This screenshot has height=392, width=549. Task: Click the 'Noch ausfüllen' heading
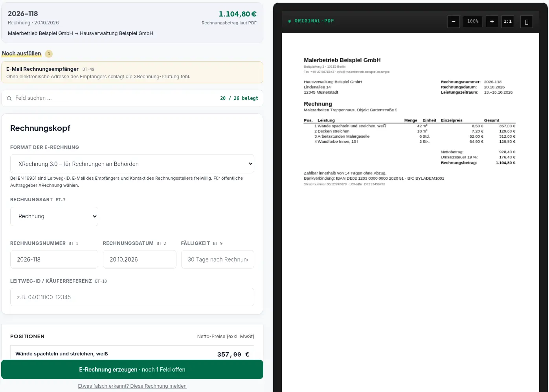tap(22, 53)
